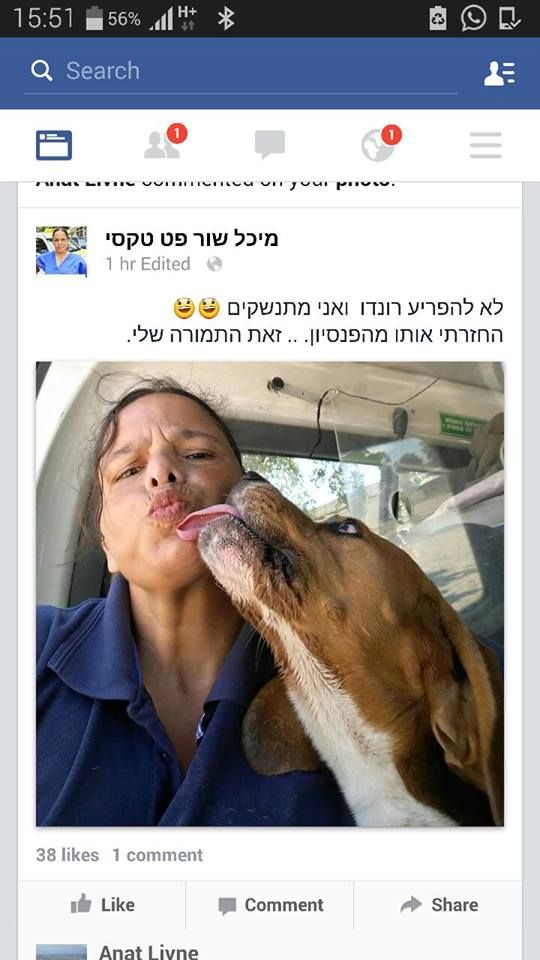Tap the Comment button

coord(271,905)
